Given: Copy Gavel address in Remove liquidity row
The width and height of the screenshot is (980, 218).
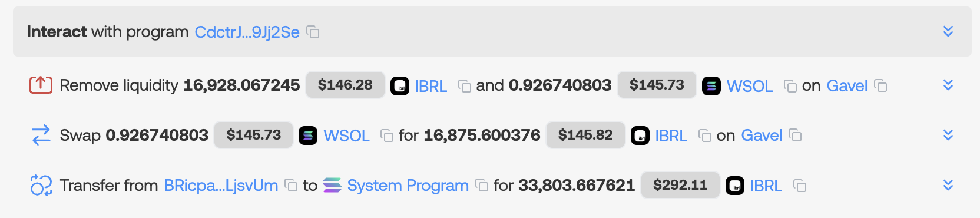Looking at the screenshot, I should coord(880,86).
